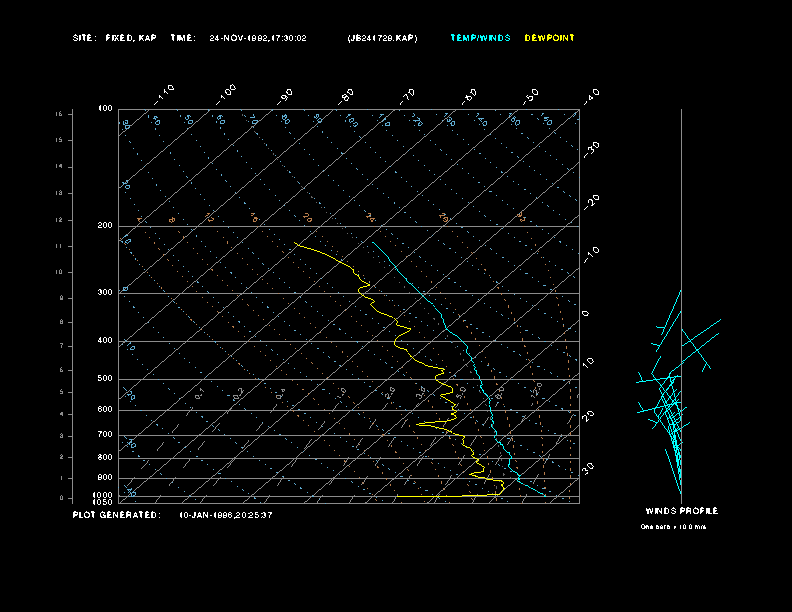Click the cyan TEMP/WINDS legend label

click(480, 38)
